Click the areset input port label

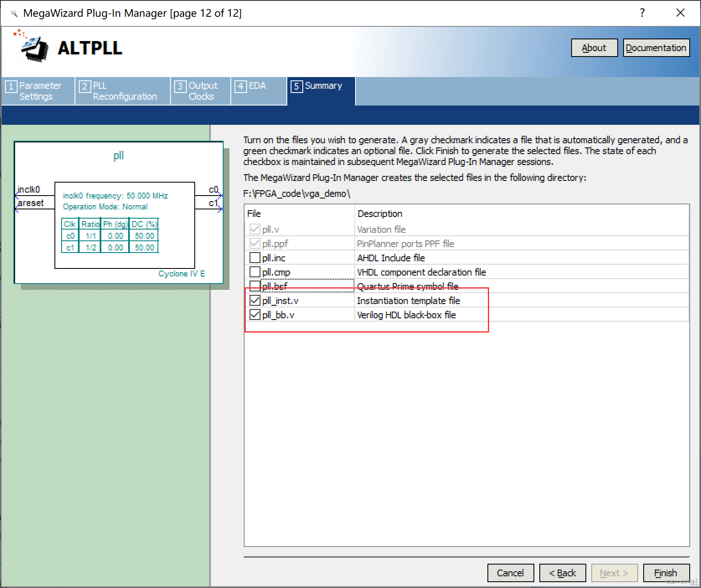(31, 203)
